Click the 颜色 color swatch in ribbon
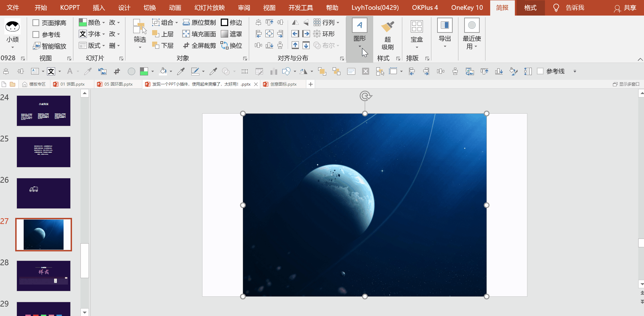Viewport: 644px width, 316px height. [82, 23]
